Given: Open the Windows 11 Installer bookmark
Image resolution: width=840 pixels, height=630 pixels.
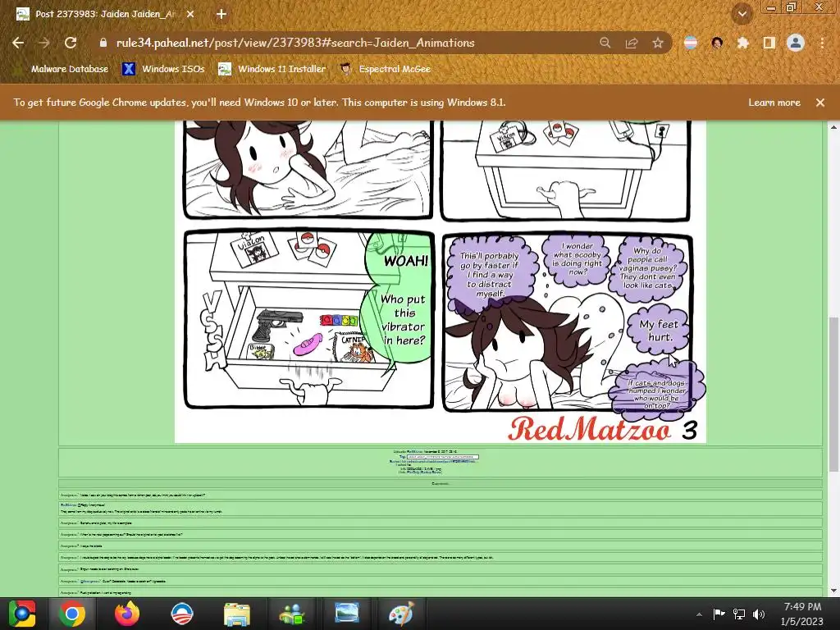Looking at the screenshot, I should pos(272,69).
